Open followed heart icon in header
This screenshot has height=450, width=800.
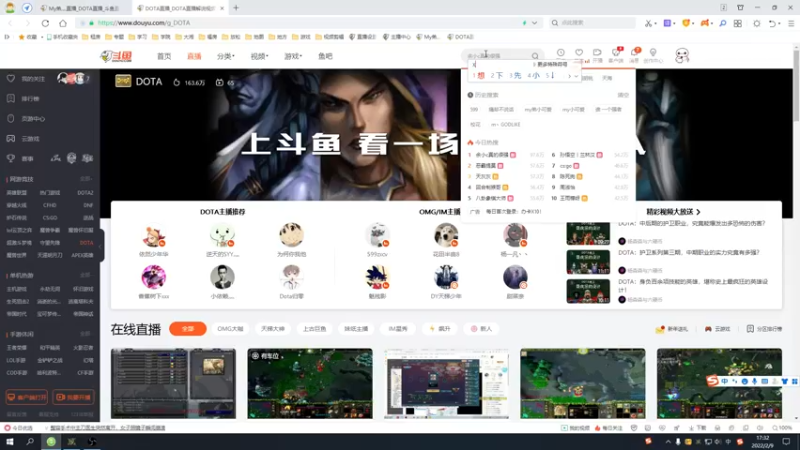point(579,53)
